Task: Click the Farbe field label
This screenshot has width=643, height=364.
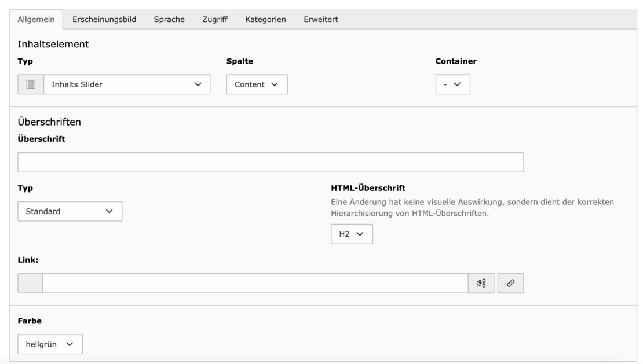Action: tap(30, 321)
